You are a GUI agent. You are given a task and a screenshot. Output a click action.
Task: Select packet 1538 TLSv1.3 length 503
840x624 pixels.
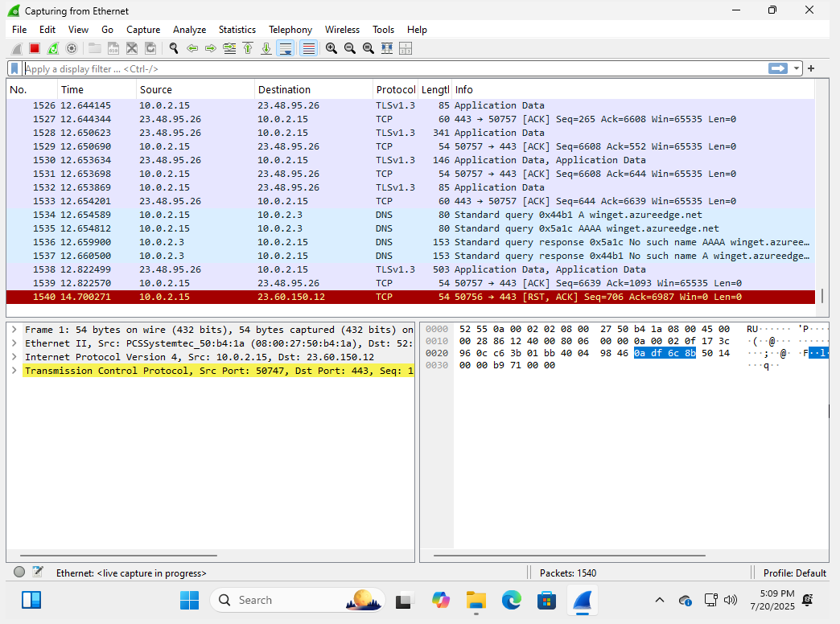coord(410,269)
